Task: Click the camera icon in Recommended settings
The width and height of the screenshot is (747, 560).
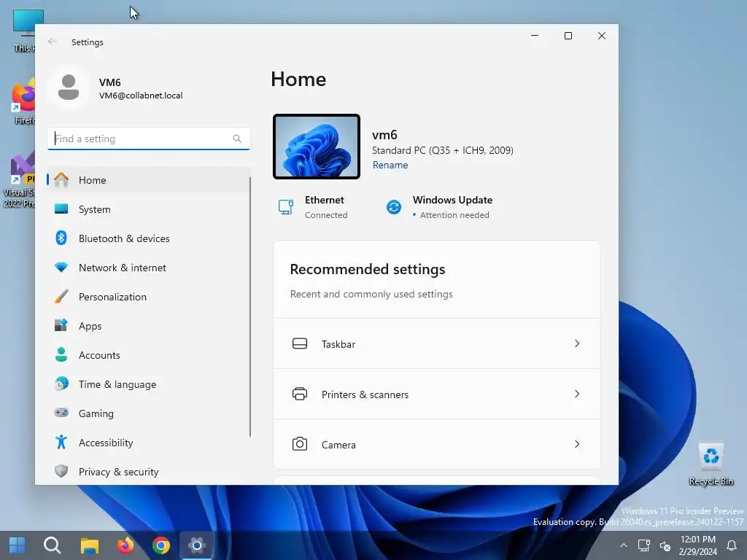Action: (x=300, y=444)
